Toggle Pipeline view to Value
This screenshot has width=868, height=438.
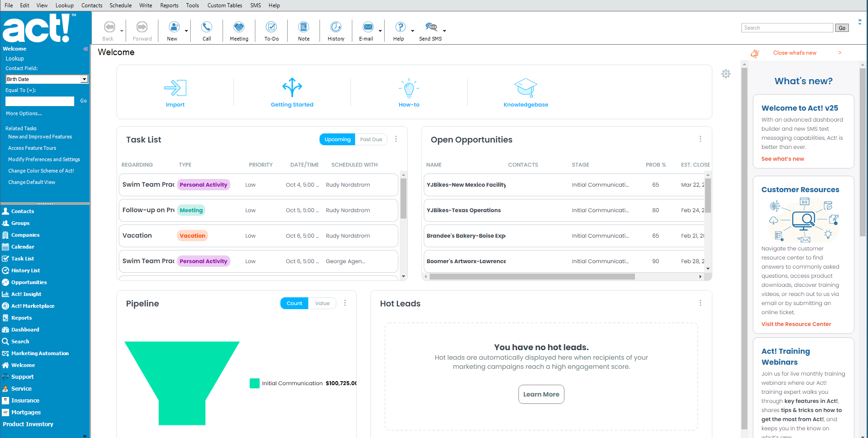tap(322, 303)
